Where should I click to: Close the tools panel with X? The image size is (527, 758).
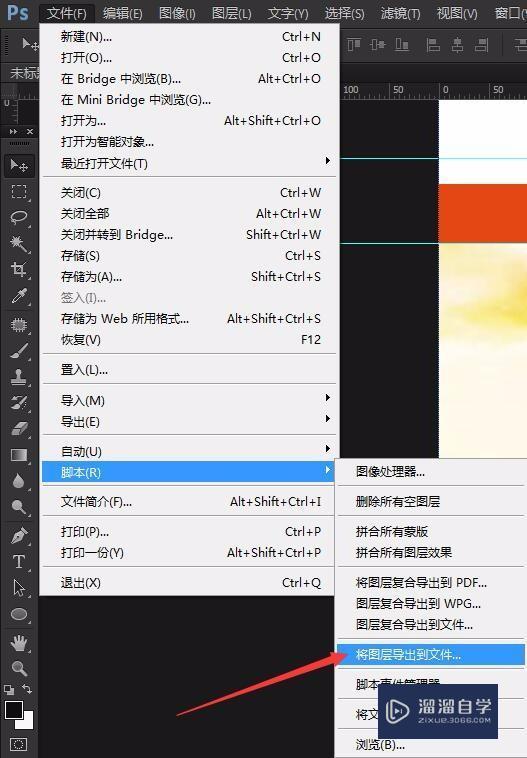(x=30, y=131)
